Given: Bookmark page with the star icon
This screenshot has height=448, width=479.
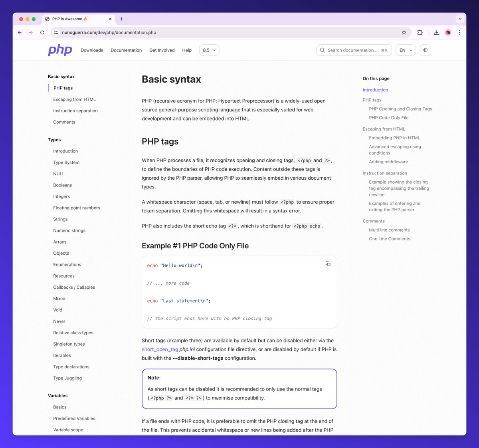Looking at the screenshot, I should [x=404, y=32].
